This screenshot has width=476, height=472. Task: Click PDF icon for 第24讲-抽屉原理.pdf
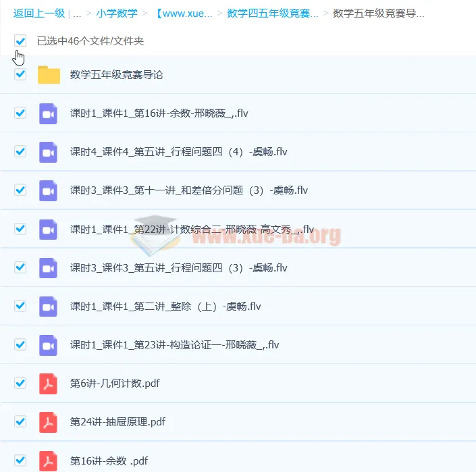(x=49, y=422)
